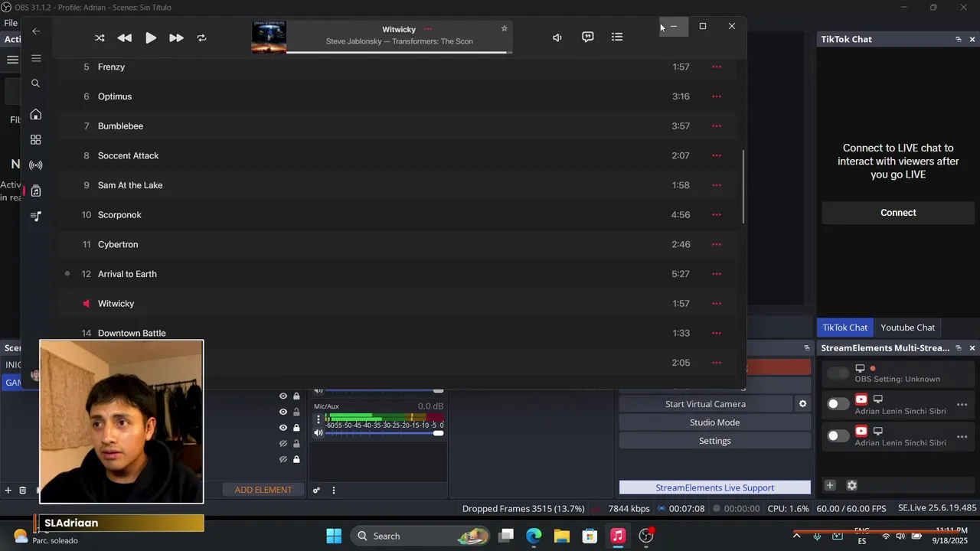Viewport: 980px width, 551px height.
Task: Open more options for Downtown Battle track
Action: coord(717,333)
